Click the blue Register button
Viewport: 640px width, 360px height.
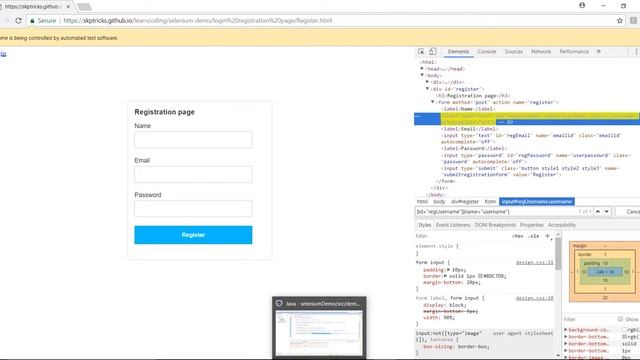[x=193, y=235]
